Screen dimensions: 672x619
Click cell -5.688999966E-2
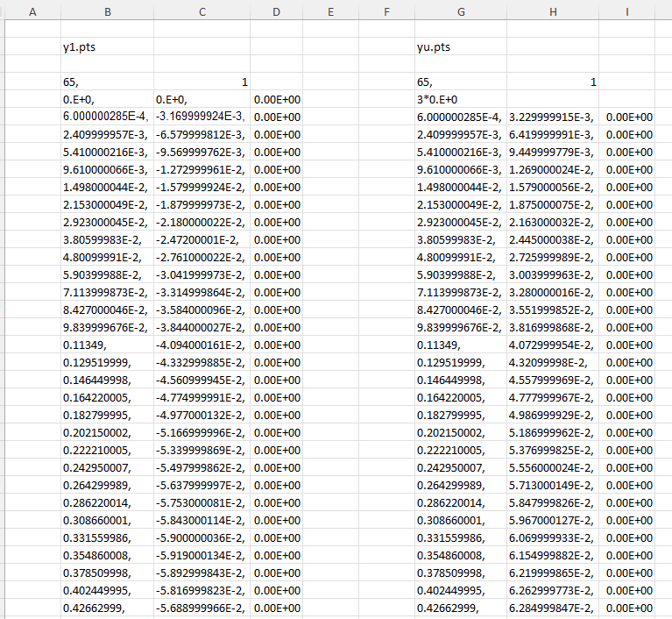pyautogui.click(x=202, y=608)
